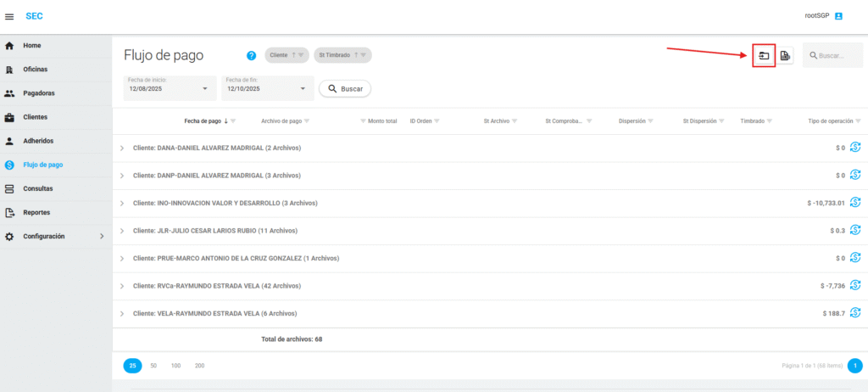Sort by the Fecha de pago column header
The image size is (868, 392).
(x=203, y=121)
